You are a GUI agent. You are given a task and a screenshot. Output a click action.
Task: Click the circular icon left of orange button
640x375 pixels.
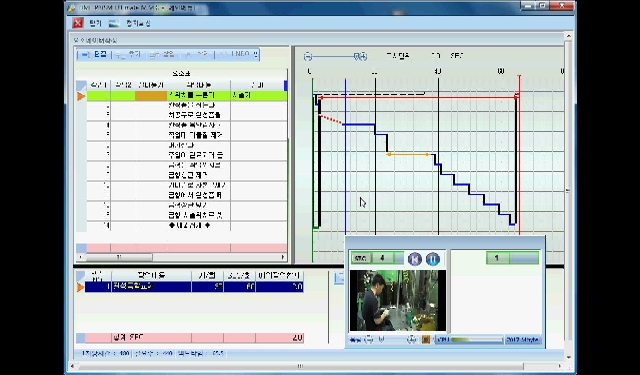[411, 339]
